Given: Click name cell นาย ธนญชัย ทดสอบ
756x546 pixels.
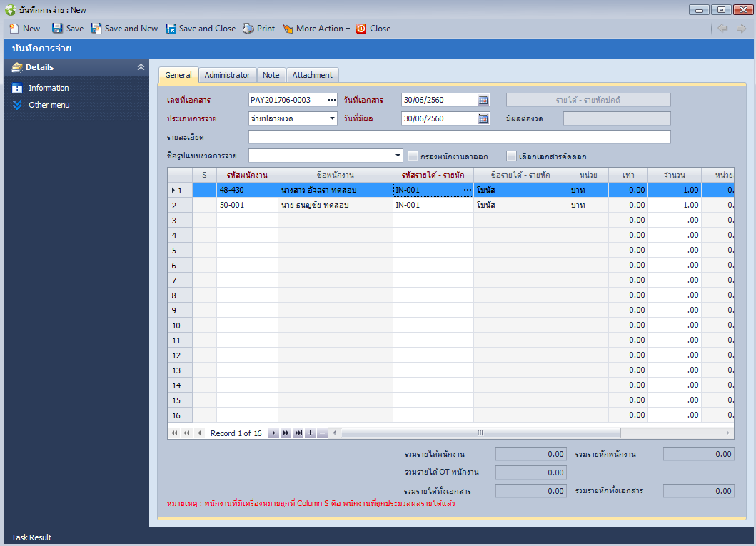Looking at the screenshot, I should tap(335, 205).
